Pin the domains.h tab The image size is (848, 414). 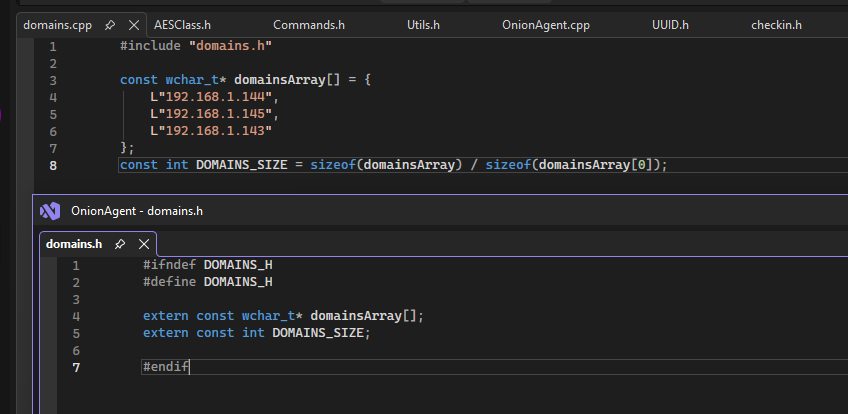120,244
